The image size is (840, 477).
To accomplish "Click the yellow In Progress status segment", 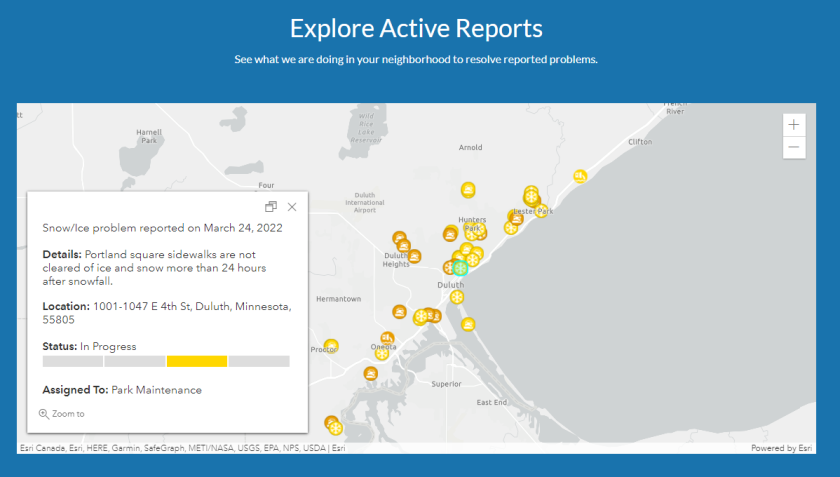I will 197,361.
